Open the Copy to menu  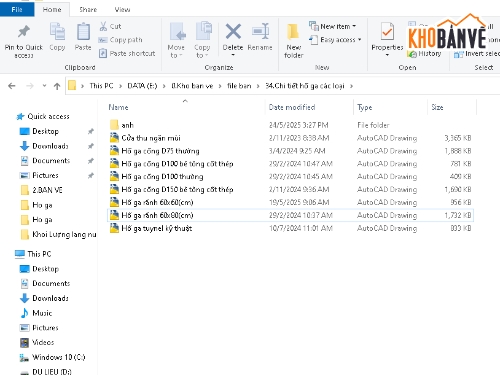tap(202, 40)
